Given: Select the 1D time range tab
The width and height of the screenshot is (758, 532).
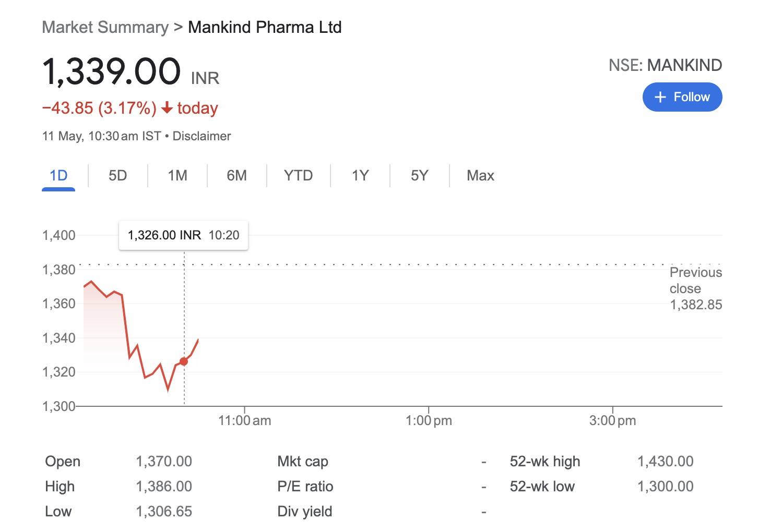Looking at the screenshot, I should pos(58,176).
